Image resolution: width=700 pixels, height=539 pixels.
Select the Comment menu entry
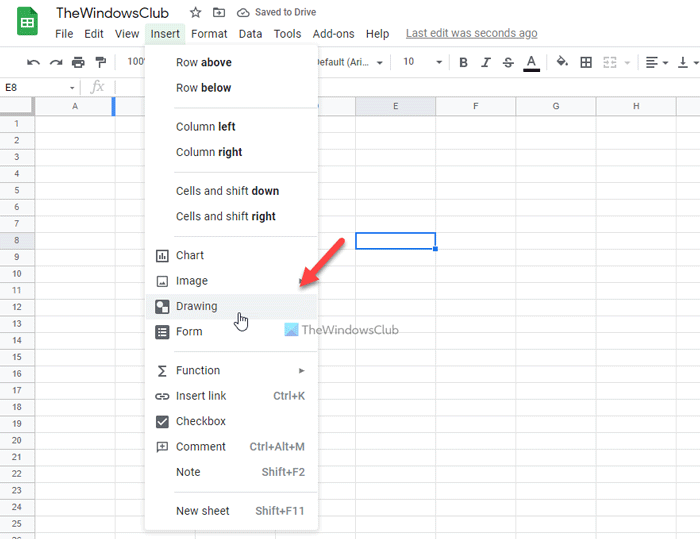click(x=231, y=447)
